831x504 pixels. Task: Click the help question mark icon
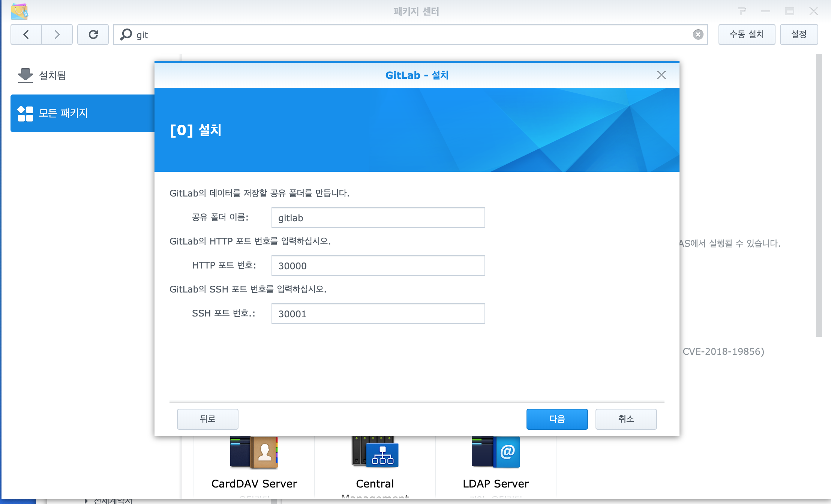coord(742,11)
